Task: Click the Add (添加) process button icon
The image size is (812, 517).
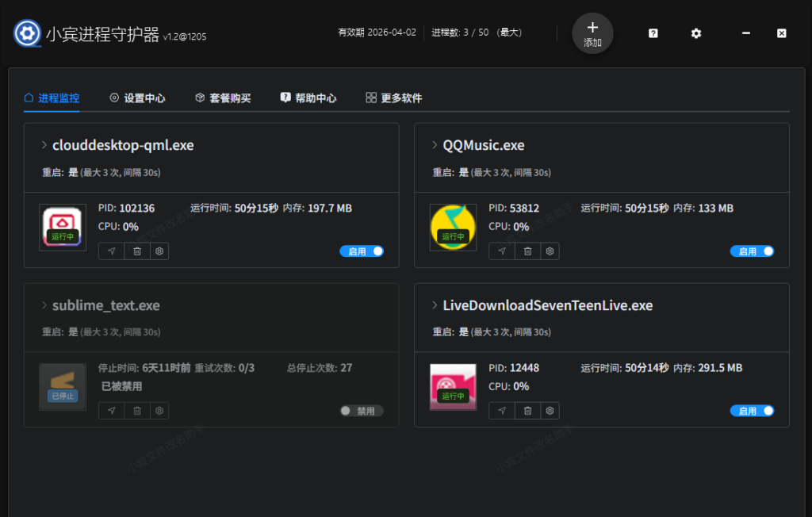Action: click(x=592, y=33)
